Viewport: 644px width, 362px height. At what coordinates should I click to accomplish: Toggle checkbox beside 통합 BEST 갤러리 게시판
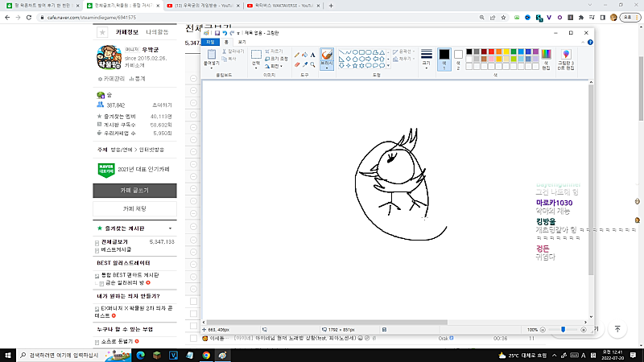tap(97, 276)
